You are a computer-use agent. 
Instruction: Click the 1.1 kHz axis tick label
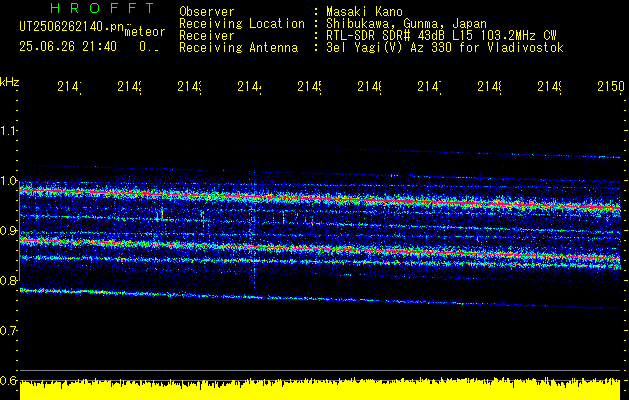pyautogui.click(x=8, y=130)
